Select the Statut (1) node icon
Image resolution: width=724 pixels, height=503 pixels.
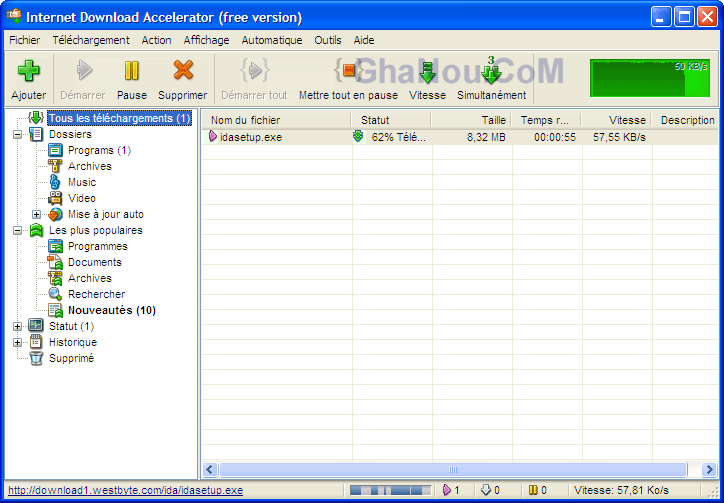click(x=36, y=326)
